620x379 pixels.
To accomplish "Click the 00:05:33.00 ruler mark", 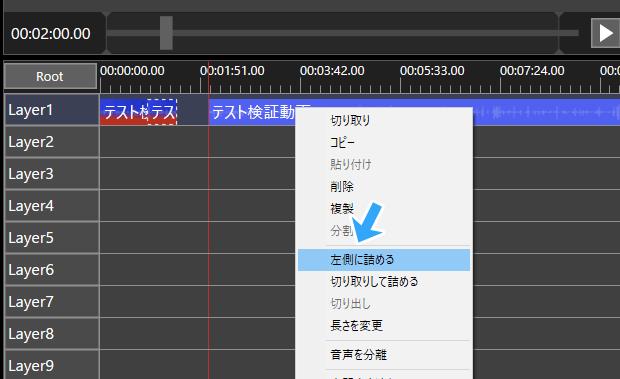I will point(432,71).
